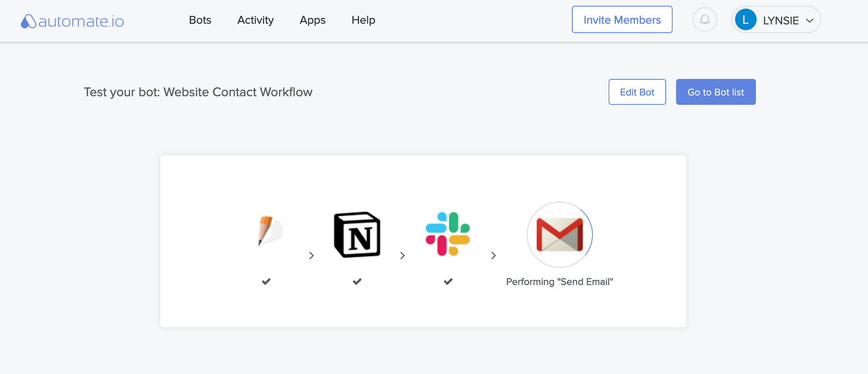Open the Activity menu
Viewport: 868px width, 374px height.
255,20
